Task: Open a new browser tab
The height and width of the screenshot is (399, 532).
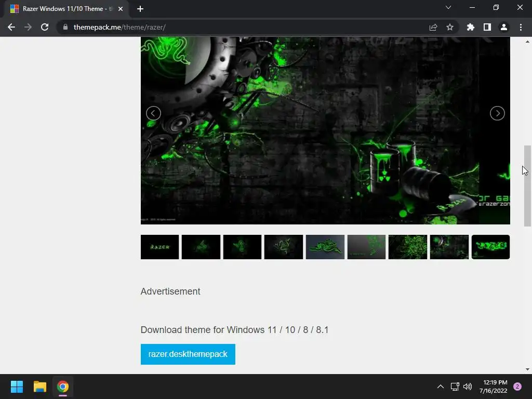Action: [x=140, y=9]
